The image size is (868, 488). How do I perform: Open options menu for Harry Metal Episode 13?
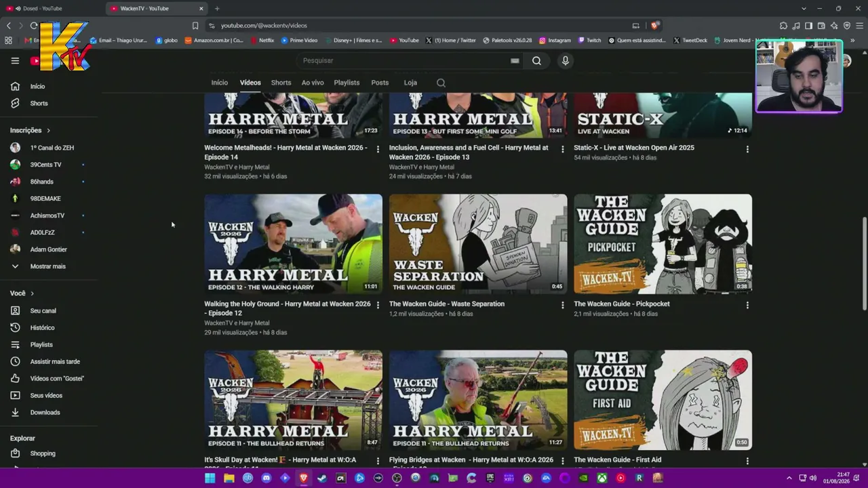[x=562, y=149]
